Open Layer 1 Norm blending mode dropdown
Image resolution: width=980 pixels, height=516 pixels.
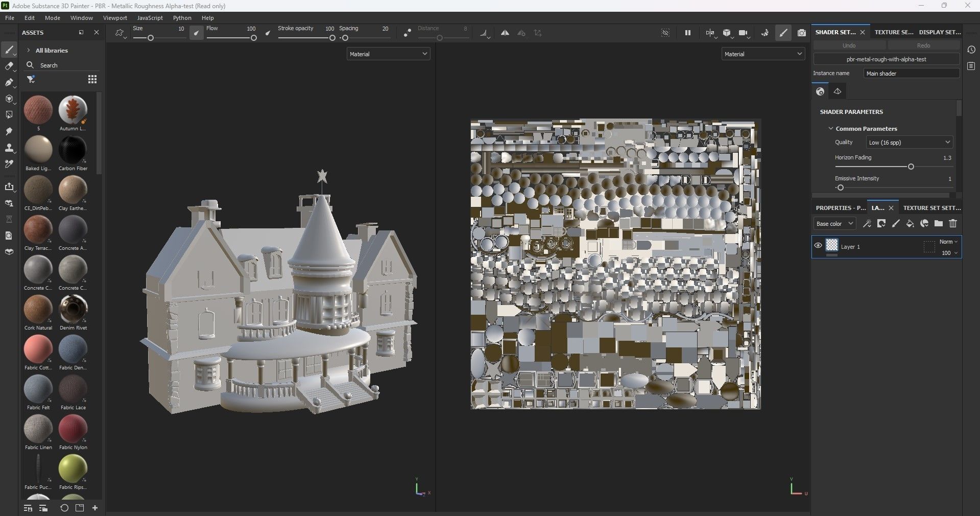pyautogui.click(x=948, y=242)
